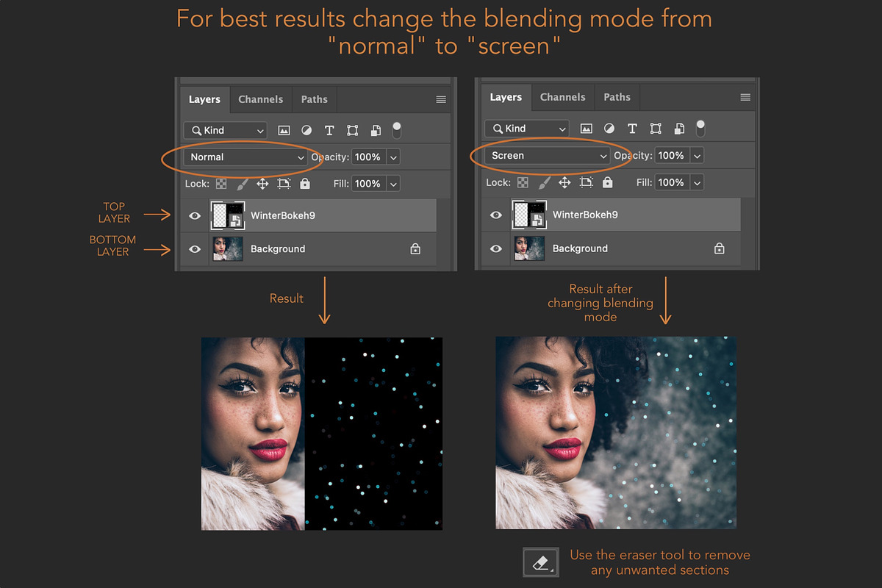The height and width of the screenshot is (588, 882).
Task: Open the Kind filter dropdown
Action: click(225, 130)
